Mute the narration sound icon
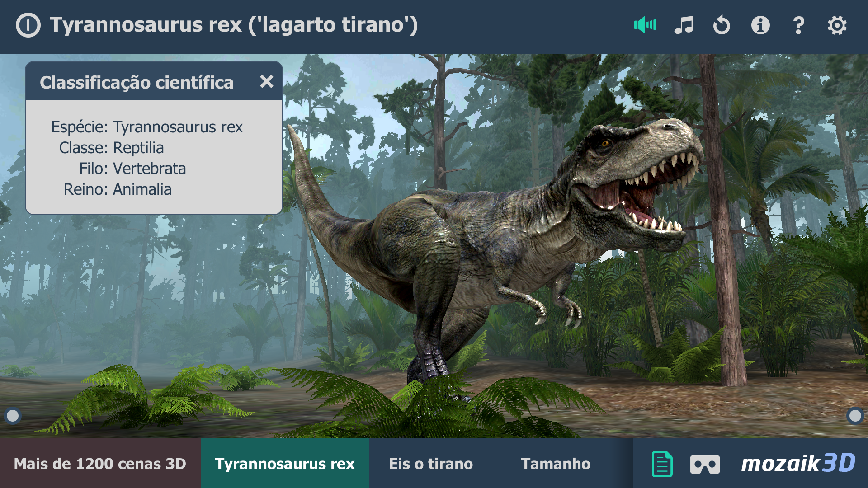 point(645,25)
